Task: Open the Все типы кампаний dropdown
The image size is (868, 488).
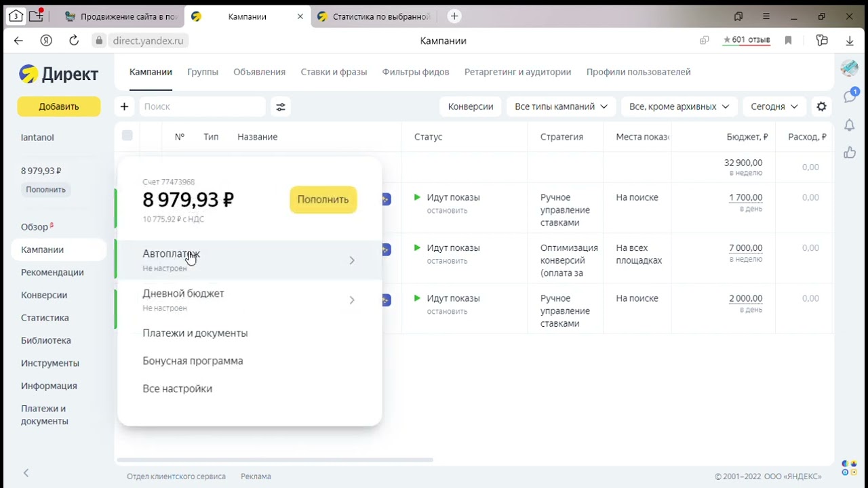Action: click(x=561, y=106)
